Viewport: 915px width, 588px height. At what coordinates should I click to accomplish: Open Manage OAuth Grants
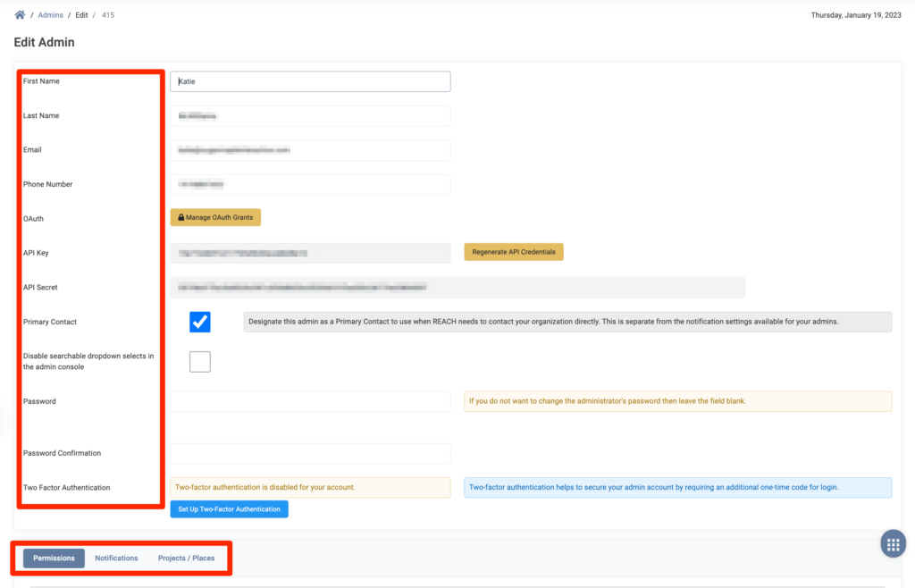pyautogui.click(x=215, y=217)
